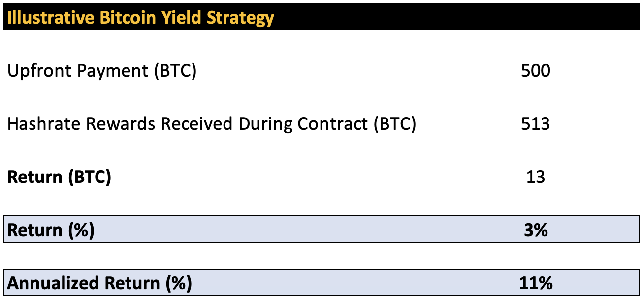Select the Upfront Payment (BTC) label
The height and width of the screenshot is (300, 644).
click(102, 71)
